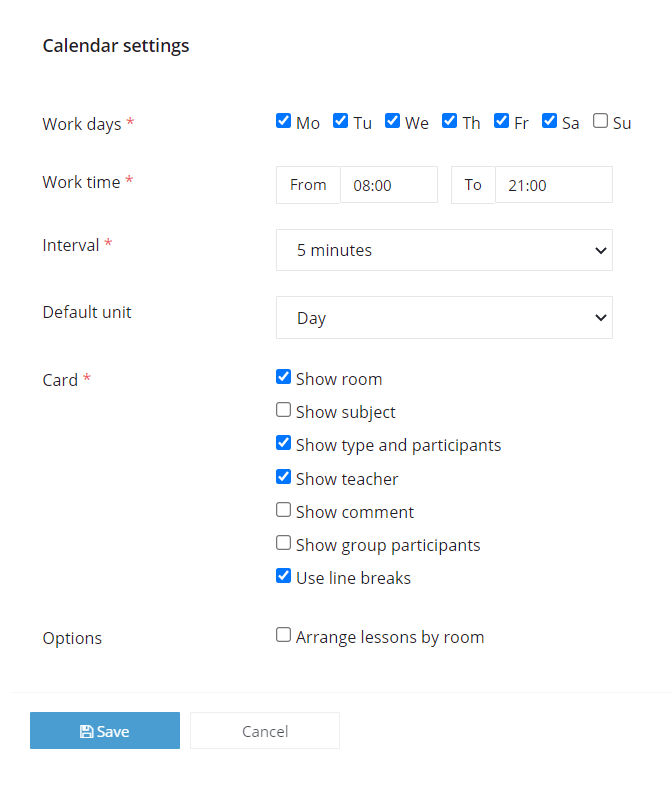Image resolution: width=672 pixels, height=798 pixels.
Task: Tick Show group participants checkbox
Action: tap(284, 543)
